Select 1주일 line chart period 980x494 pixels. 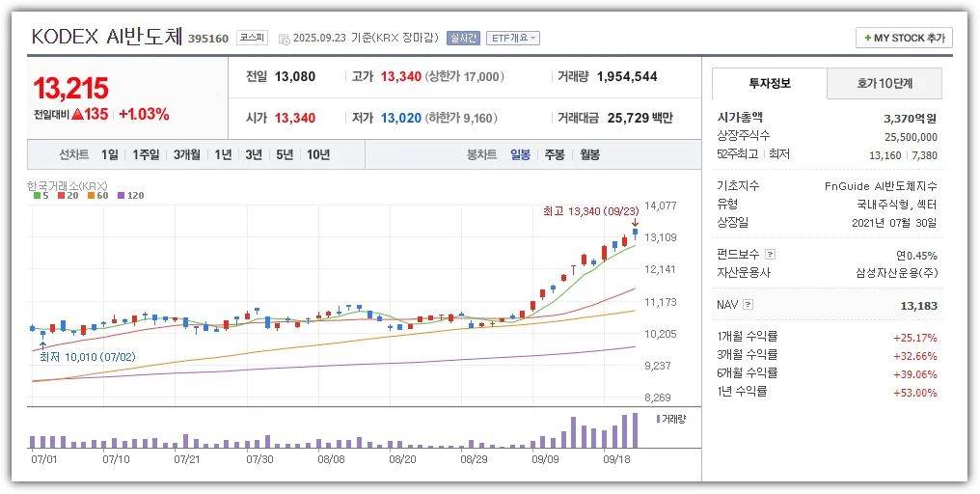coord(147,154)
